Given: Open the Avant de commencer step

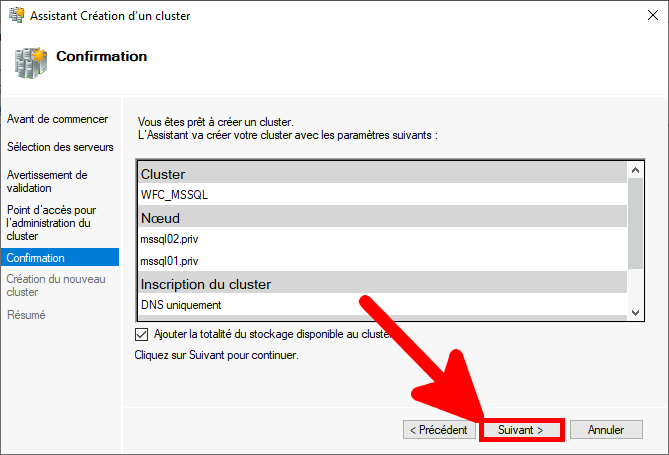Looking at the screenshot, I should tap(57, 119).
